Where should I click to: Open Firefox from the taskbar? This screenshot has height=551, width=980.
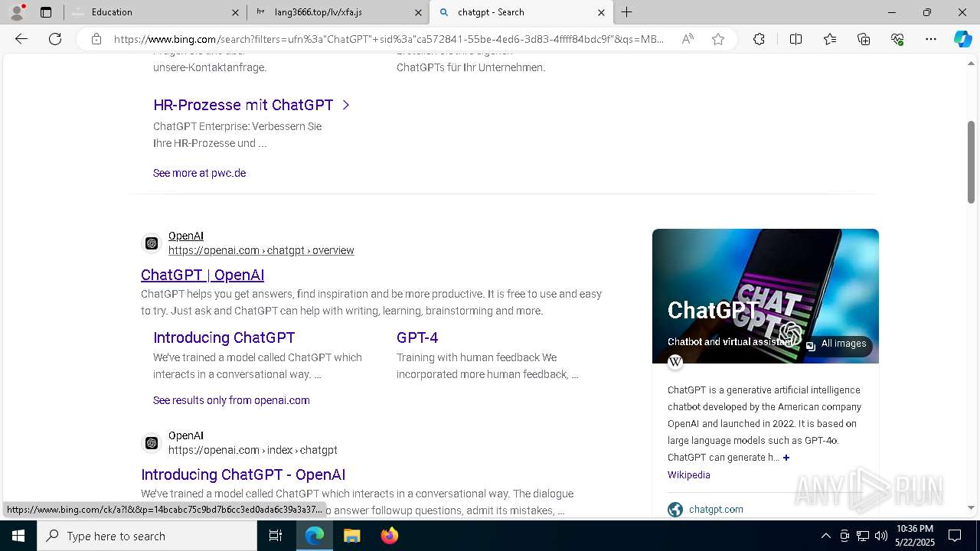(x=389, y=536)
